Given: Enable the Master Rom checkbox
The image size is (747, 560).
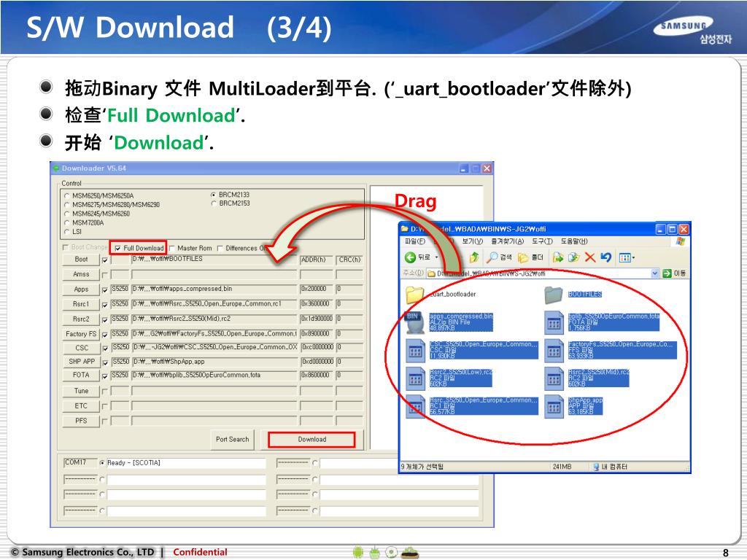Looking at the screenshot, I should pyautogui.click(x=172, y=248).
